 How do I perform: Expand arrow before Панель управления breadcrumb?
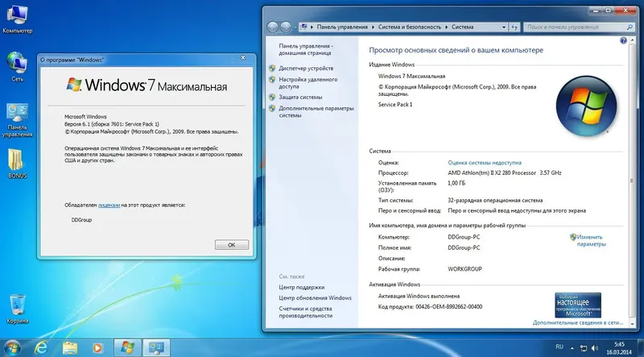pos(312,27)
